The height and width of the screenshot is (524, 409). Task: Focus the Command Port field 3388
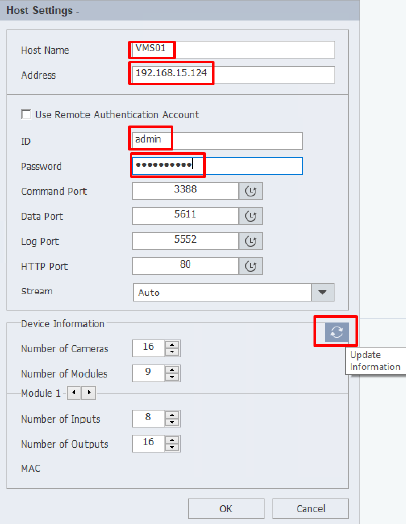point(185,191)
